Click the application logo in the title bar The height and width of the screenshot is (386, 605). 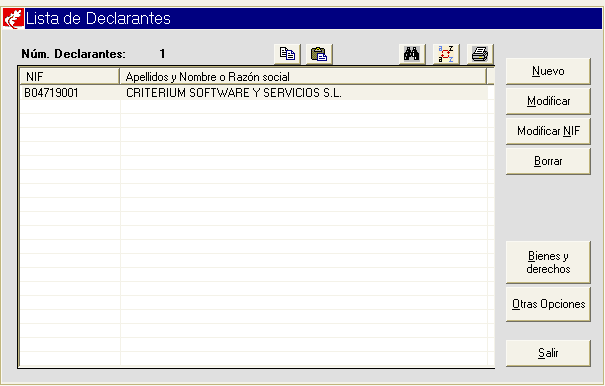click(x=14, y=19)
